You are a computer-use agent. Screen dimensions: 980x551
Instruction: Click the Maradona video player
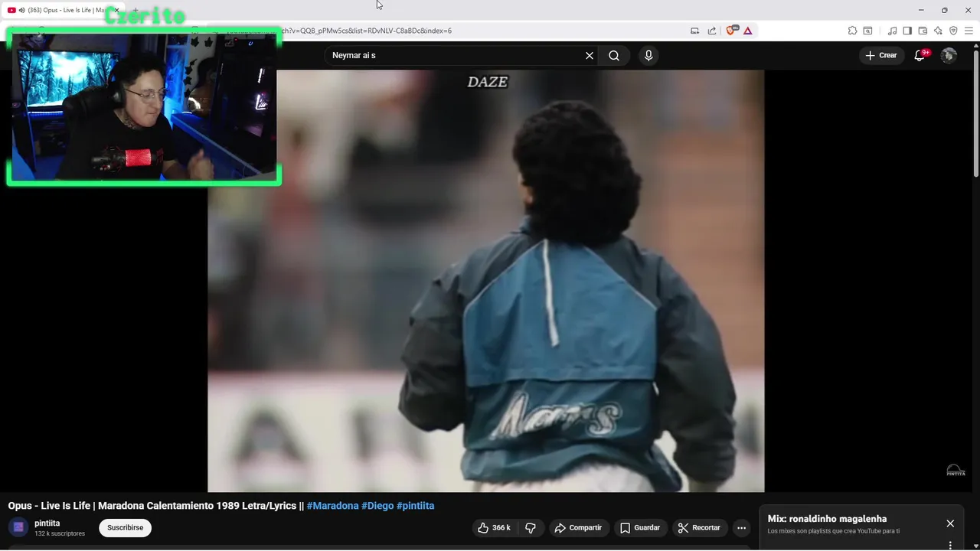(485, 281)
